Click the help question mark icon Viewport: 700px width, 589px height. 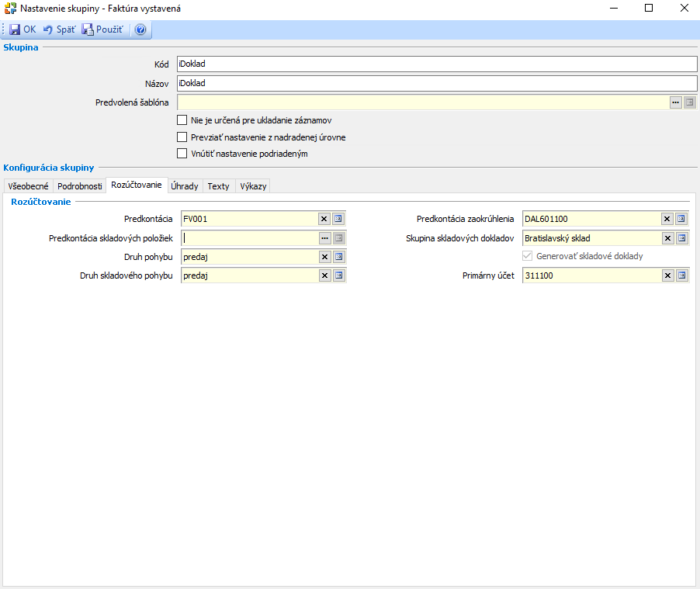pos(140,29)
